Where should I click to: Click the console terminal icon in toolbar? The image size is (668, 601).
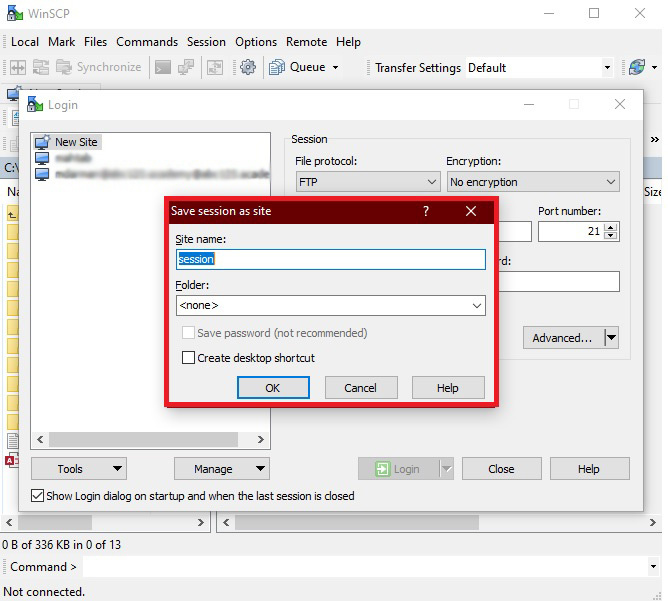click(x=162, y=67)
